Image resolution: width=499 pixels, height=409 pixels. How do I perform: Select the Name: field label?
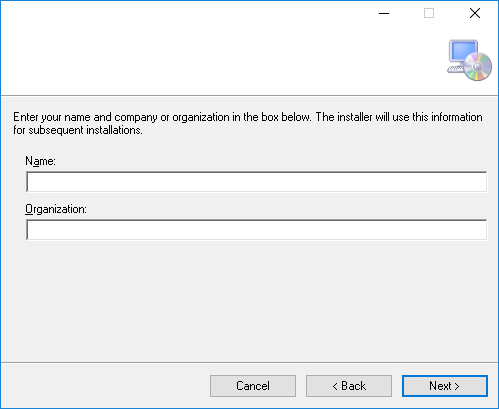tap(40, 161)
